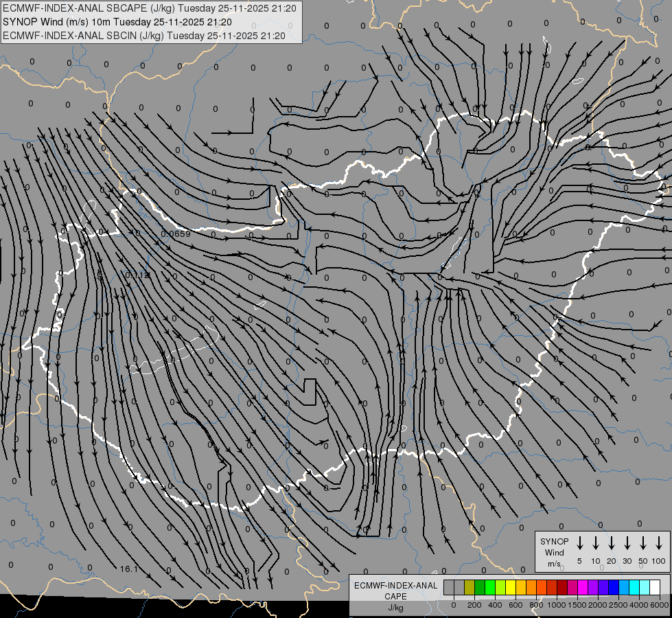Pick the bright magenta CAPE legend swatch
The height and width of the screenshot is (618, 672).
click(x=583, y=587)
